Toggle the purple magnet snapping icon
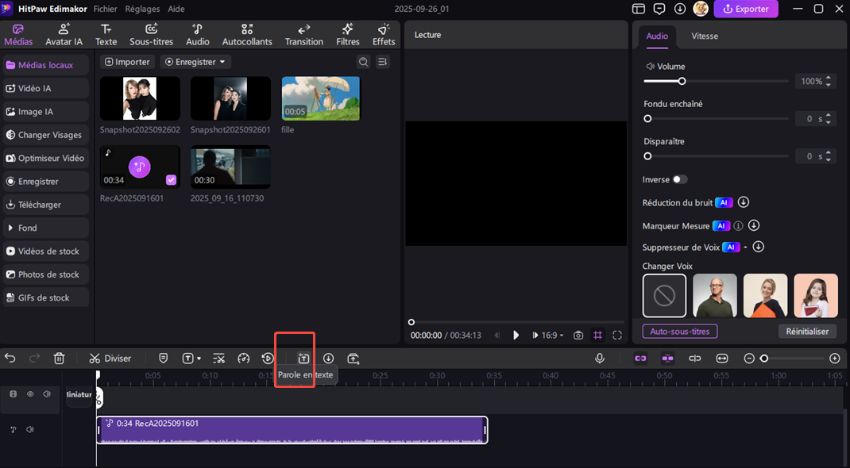850x468 pixels. [x=667, y=358]
